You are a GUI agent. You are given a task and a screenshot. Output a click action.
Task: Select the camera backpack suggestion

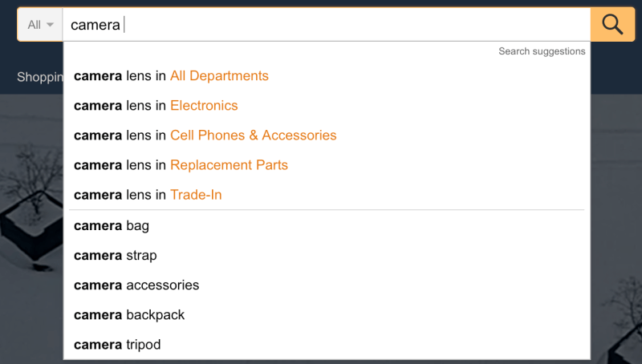(x=129, y=315)
